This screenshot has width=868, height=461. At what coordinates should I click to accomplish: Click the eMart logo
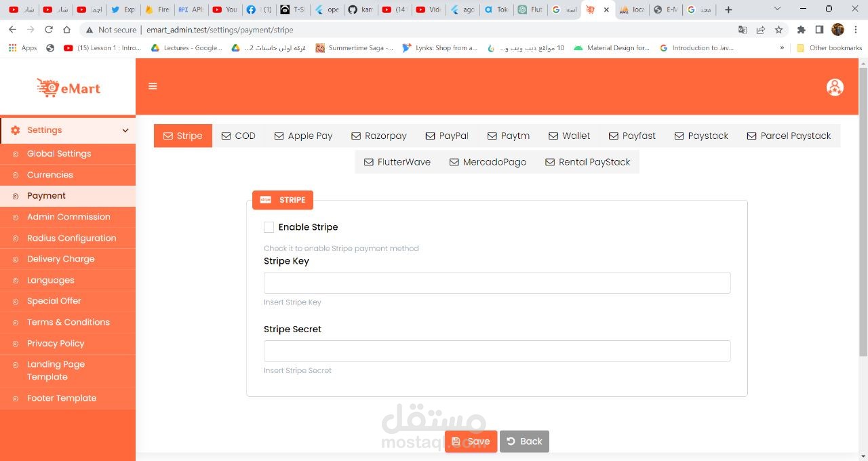point(68,87)
